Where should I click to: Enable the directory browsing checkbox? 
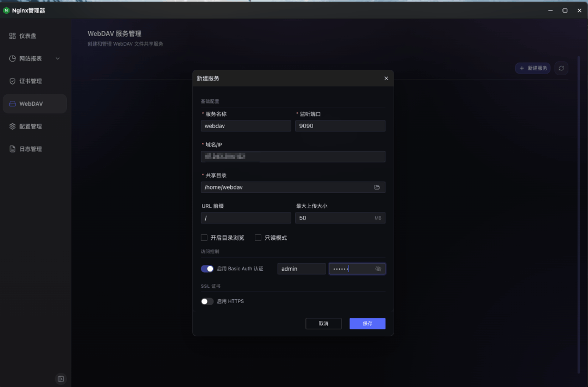[204, 238]
